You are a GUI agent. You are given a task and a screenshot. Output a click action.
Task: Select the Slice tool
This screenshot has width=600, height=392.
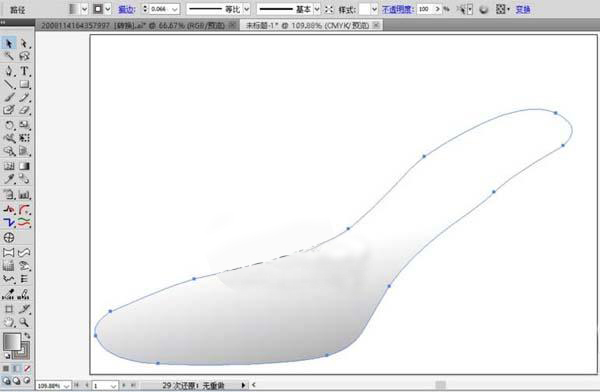[24, 309]
